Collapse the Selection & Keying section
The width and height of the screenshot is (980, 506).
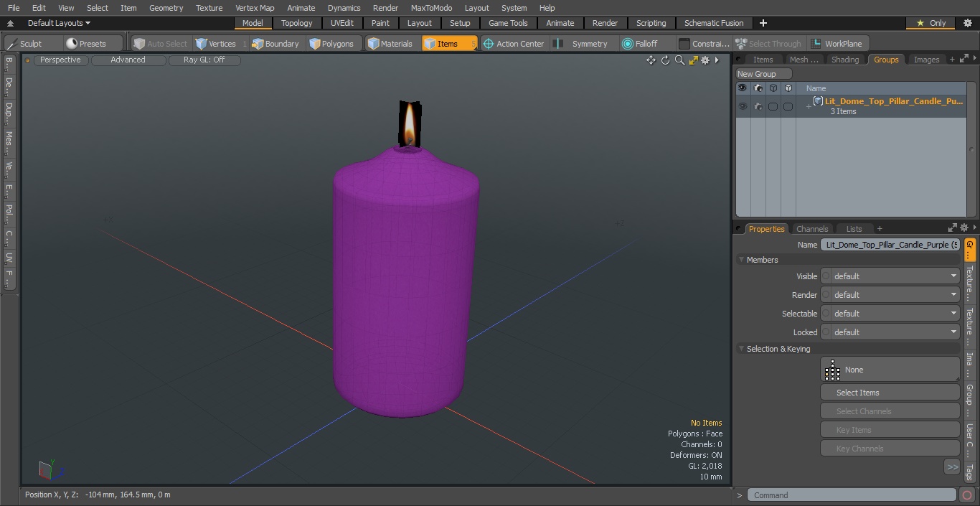[741, 349]
